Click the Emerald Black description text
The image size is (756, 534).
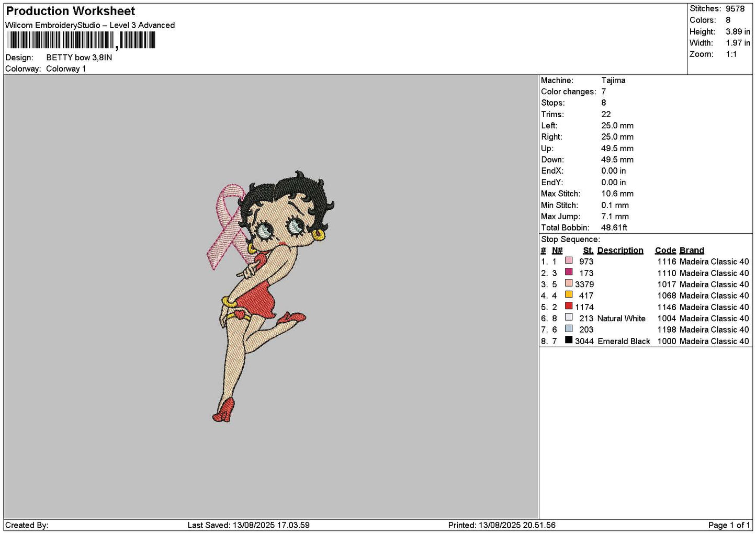(x=624, y=341)
